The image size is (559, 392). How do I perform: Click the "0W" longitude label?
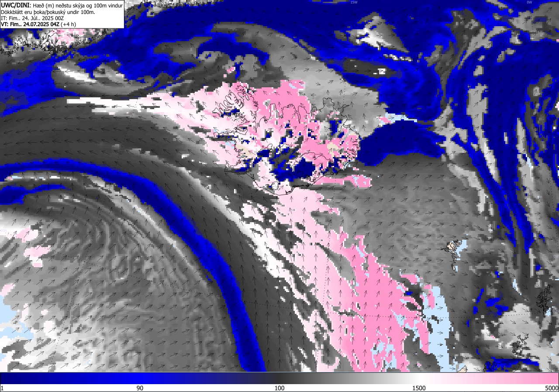pyautogui.click(x=529, y=2)
